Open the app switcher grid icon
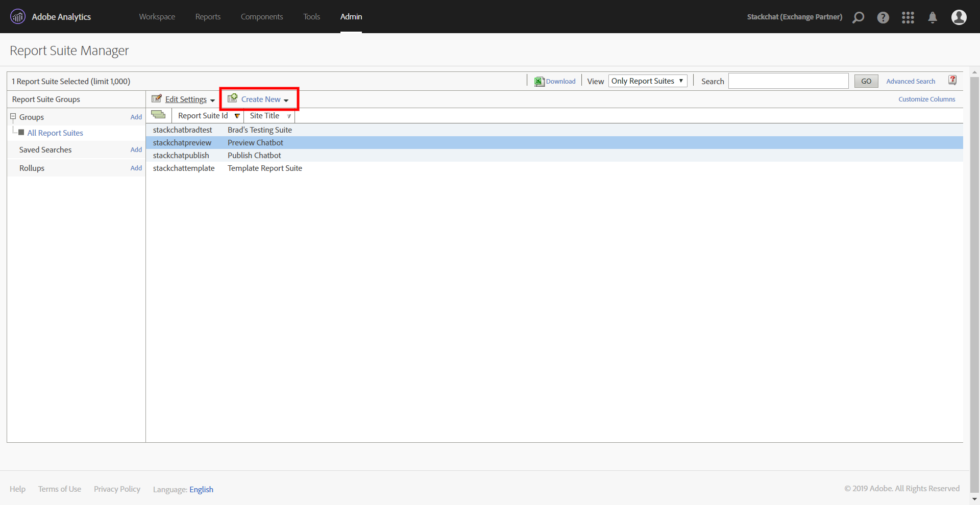This screenshot has width=980, height=505. pyautogui.click(x=908, y=17)
